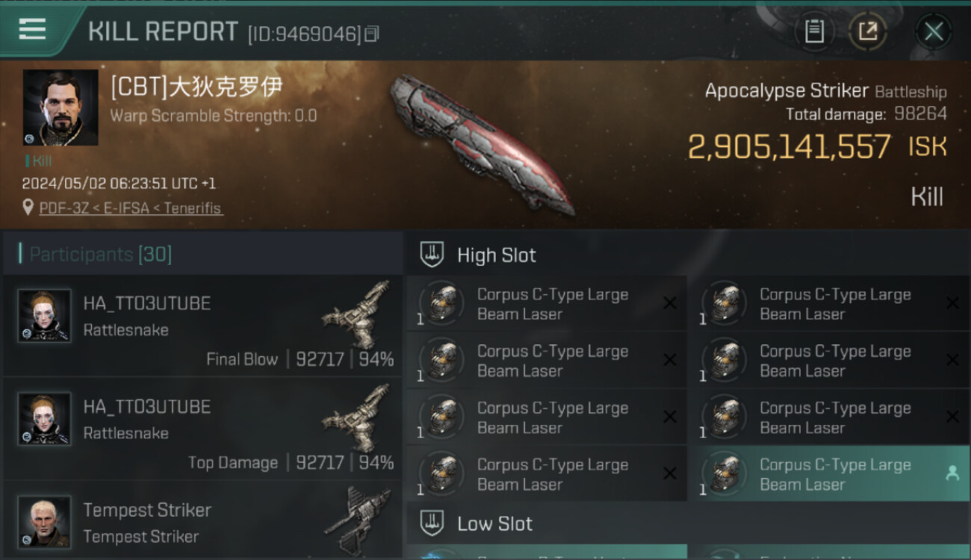Viewport: 971px width, 560px height.
Task: Select the Rattlesnake ship icon for Top Damage
Action: click(x=357, y=418)
